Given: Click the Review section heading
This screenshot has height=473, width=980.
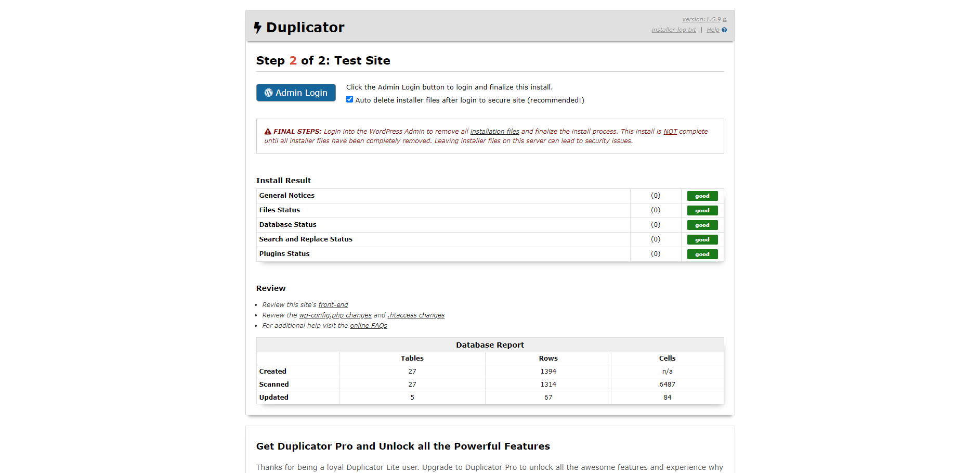Looking at the screenshot, I should point(271,288).
